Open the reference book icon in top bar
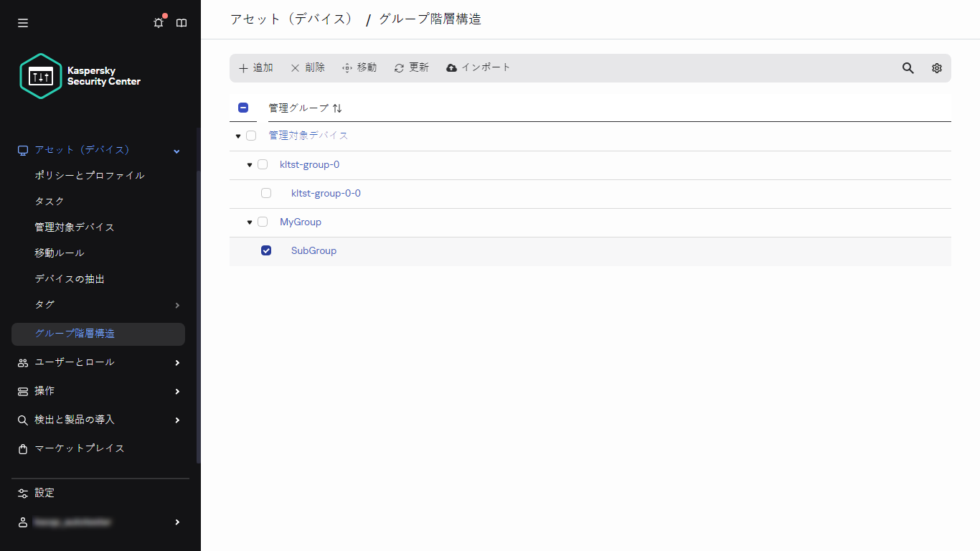This screenshot has width=980, height=551. click(181, 22)
